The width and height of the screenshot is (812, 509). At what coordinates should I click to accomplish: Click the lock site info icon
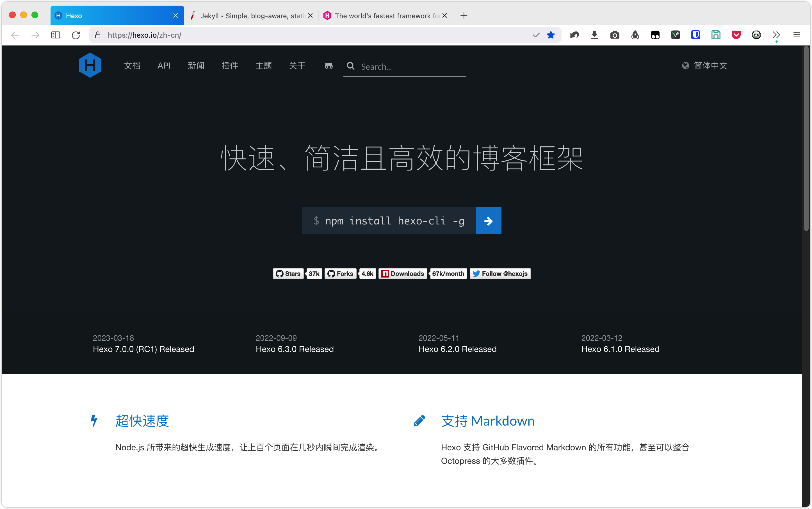click(x=98, y=35)
